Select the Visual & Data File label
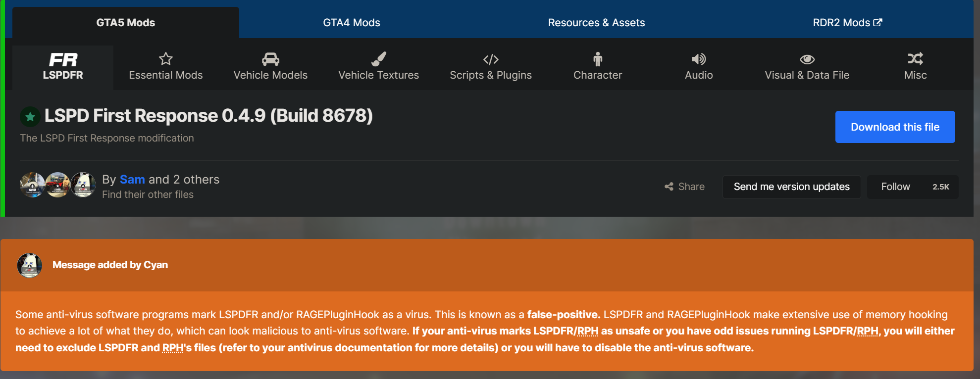This screenshot has height=379, width=980. pyautogui.click(x=807, y=75)
